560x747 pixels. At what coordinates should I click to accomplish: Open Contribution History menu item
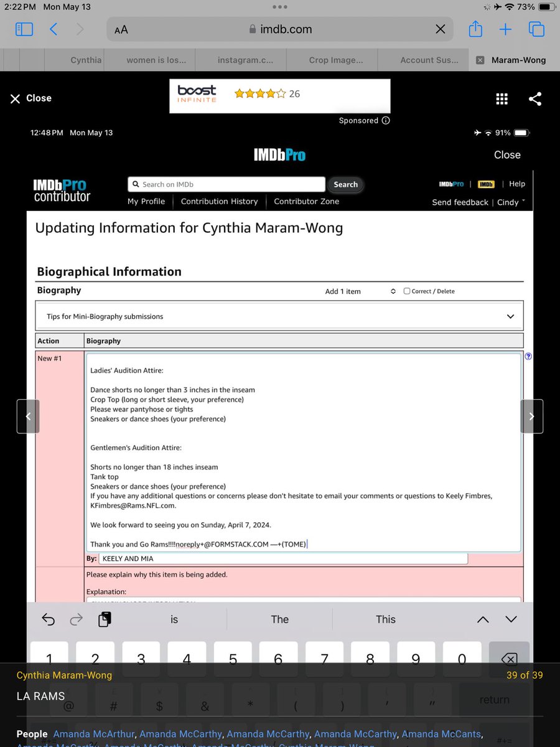pyautogui.click(x=219, y=201)
